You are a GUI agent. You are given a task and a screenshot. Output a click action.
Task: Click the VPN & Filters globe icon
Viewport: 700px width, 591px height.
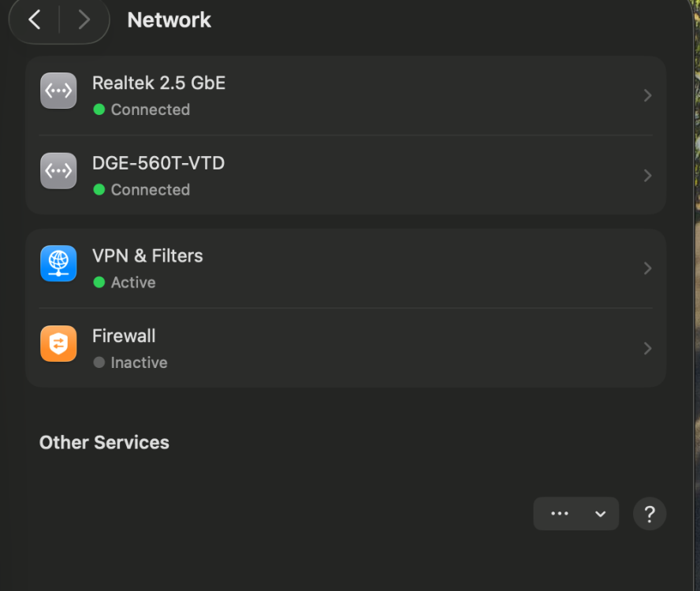pyautogui.click(x=58, y=263)
